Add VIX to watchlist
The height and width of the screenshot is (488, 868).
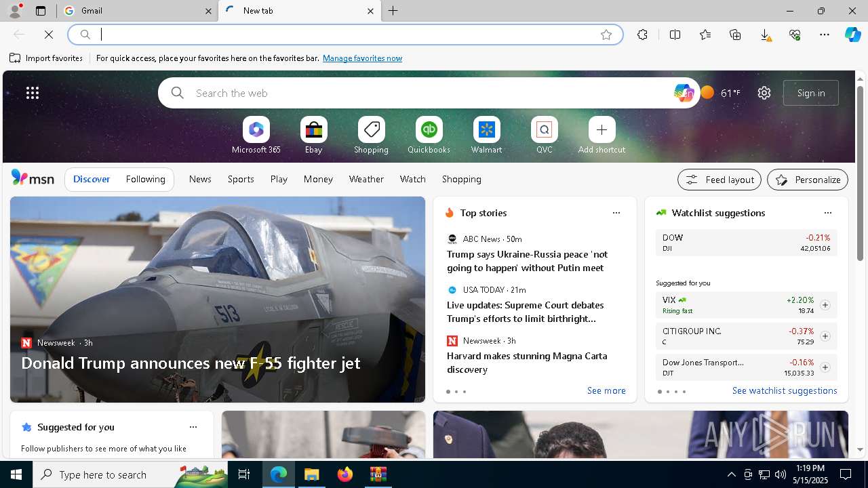(825, 305)
